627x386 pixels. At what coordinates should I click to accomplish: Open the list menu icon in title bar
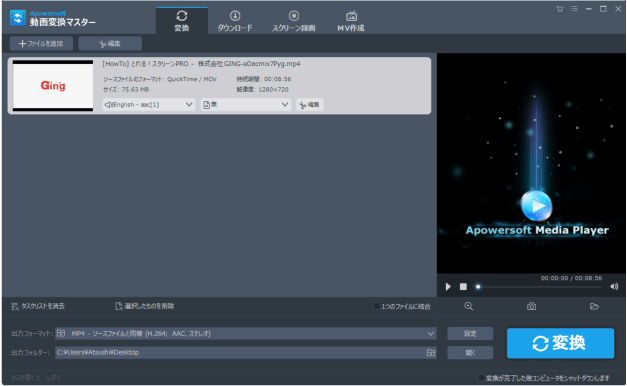point(574,8)
